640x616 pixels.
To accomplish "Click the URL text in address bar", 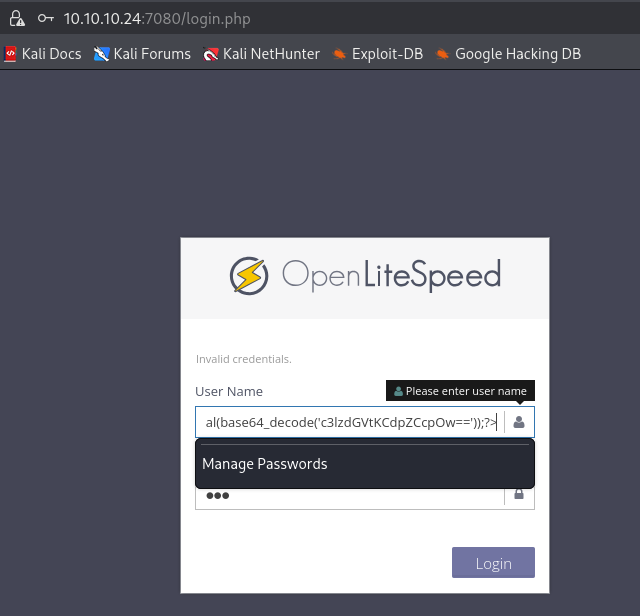I will (x=168, y=18).
